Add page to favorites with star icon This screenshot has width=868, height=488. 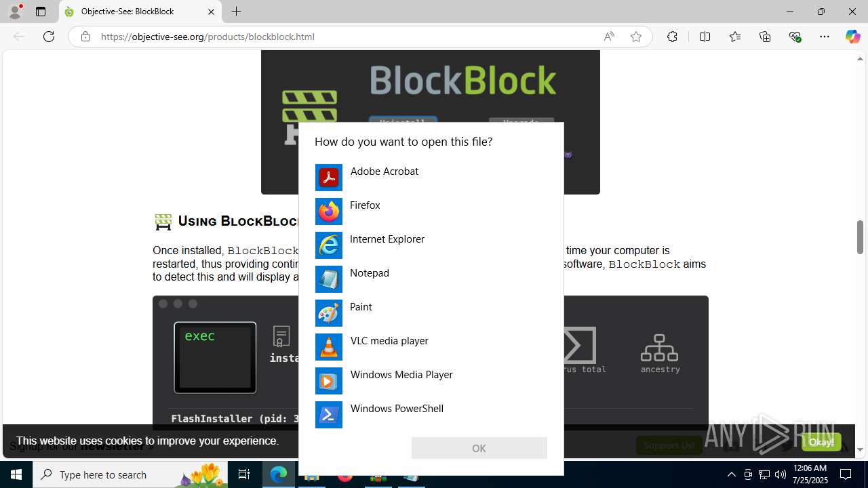pyautogui.click(x=636, y=37)
